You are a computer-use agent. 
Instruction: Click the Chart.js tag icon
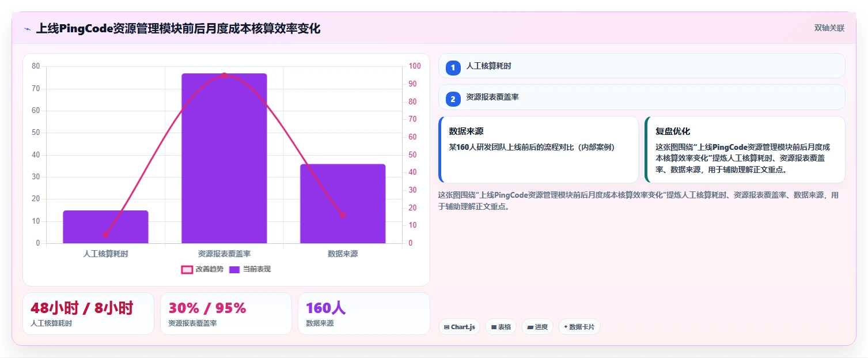(x=446, y=327)
